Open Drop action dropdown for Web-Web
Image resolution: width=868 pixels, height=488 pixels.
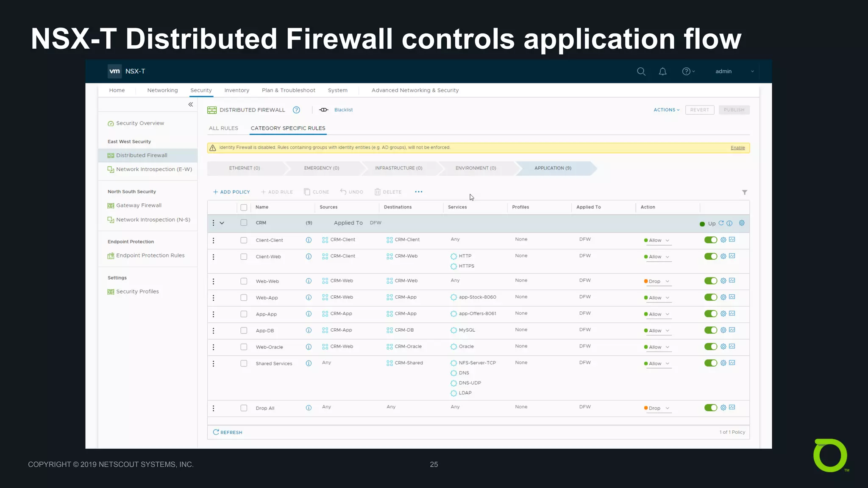pyautogui.click(x=657, y=282)
